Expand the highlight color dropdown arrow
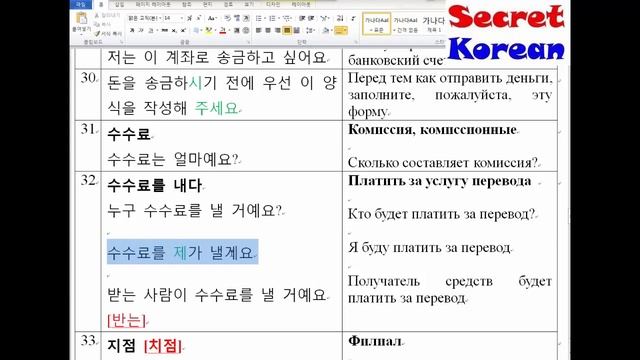Screen dimensions: 640x360 [215, 30]
